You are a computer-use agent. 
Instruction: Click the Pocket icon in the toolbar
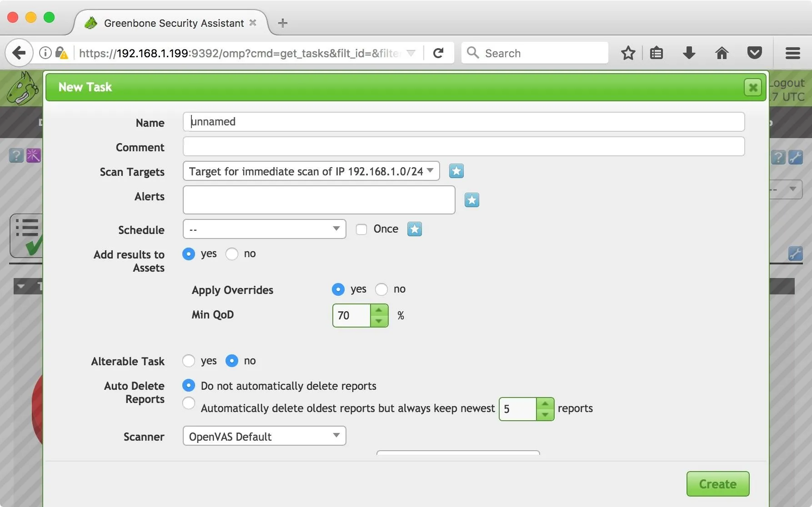[755, 53]
